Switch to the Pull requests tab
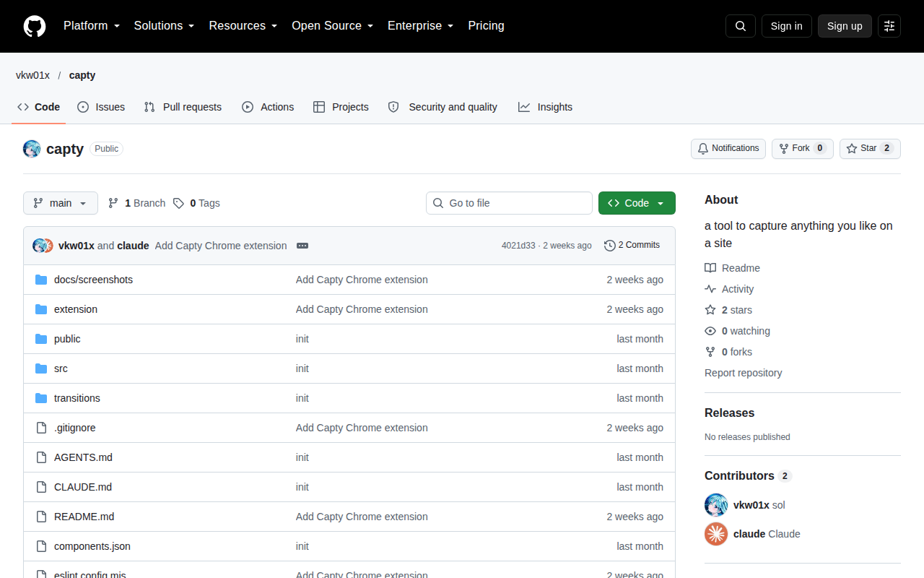The width and height of the screenshot is (924, 578). [183, 107]
